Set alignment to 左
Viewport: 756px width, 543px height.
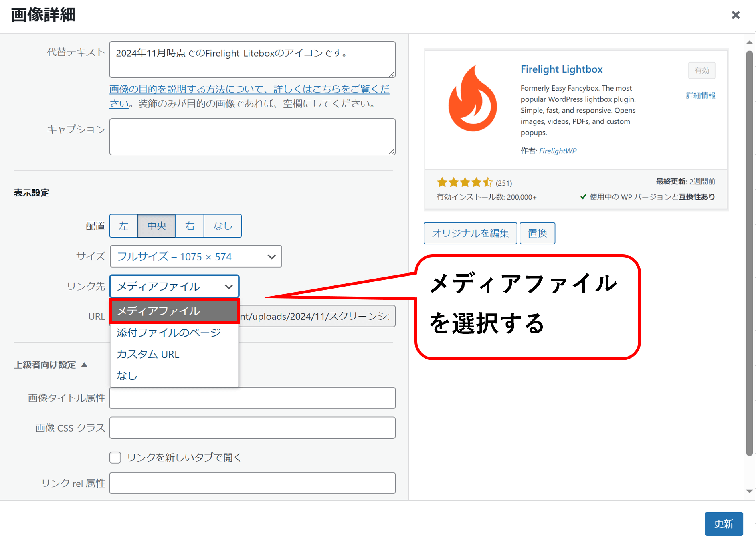pyautogui.click(x=124, y=226)
